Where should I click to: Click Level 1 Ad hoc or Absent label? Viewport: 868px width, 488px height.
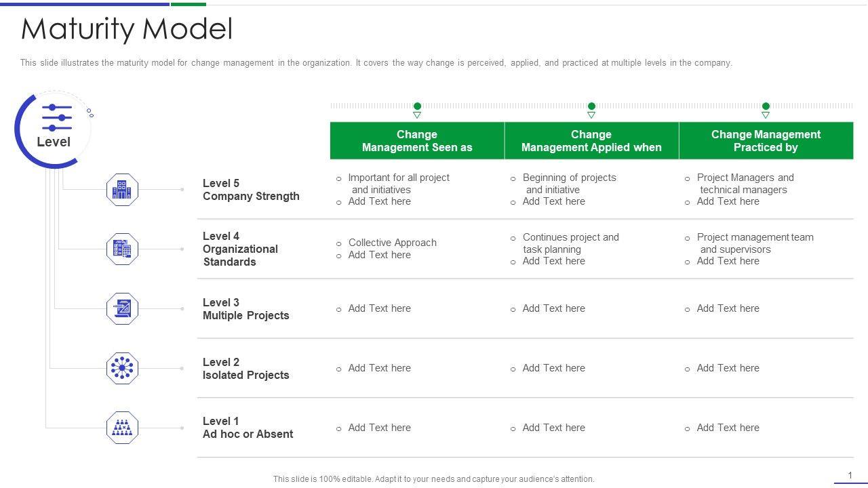[248, 428]
